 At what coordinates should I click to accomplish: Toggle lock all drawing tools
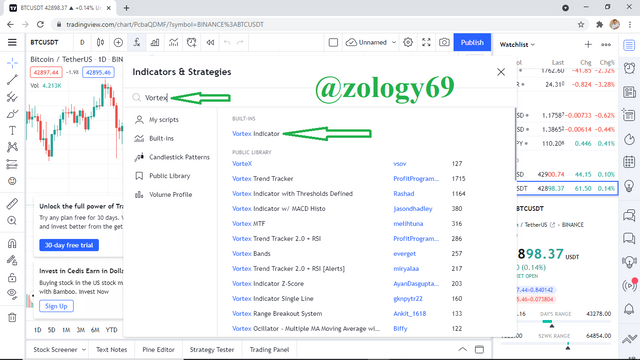(12, 278)
